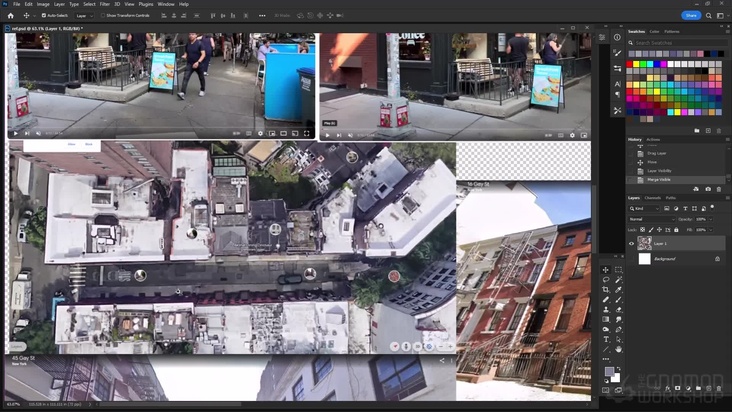732x412 pixels.
Task: Click the Home icon in options bar
Action: click(10, 15)
